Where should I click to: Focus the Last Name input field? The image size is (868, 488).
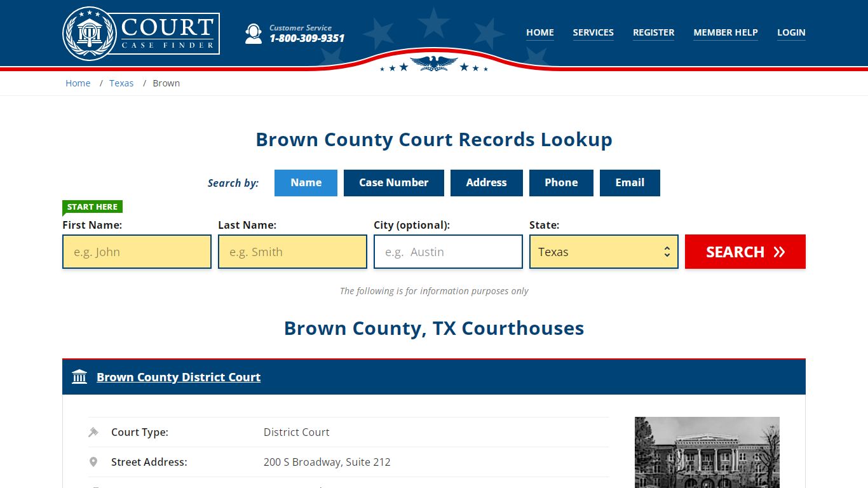click(x=292, y=252)
